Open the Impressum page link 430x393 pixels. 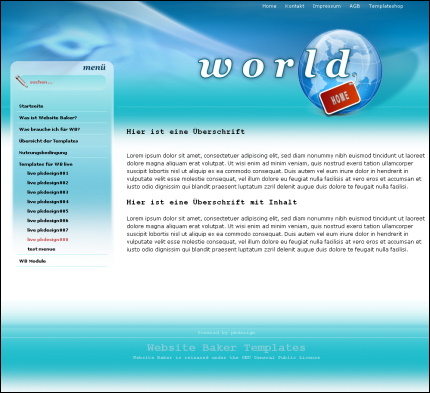tap(327, 6)
